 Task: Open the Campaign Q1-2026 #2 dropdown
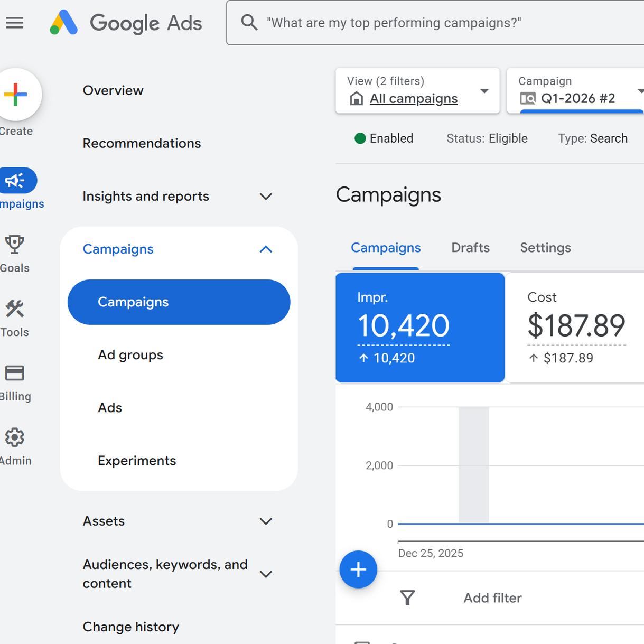coord(575,90)
